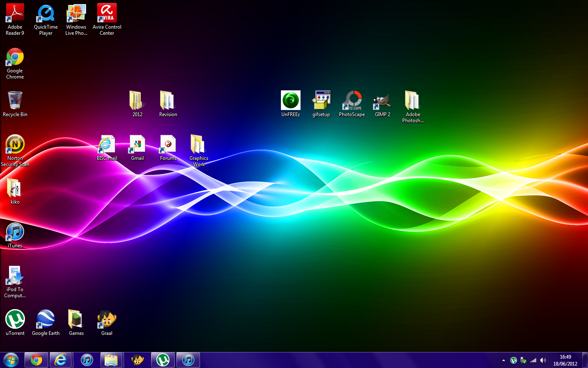Select the gifsetup installer icon
Screen dimensions: 588x368
tap(321, 101)
